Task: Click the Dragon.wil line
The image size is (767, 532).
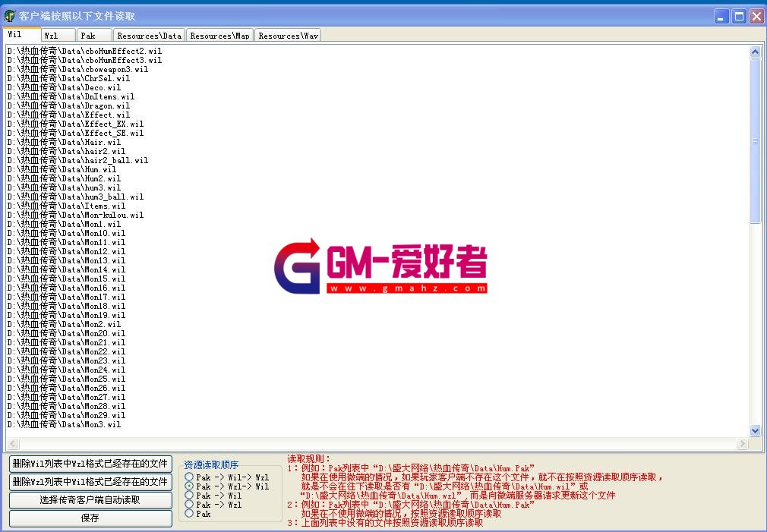Action: coord(68,105)
